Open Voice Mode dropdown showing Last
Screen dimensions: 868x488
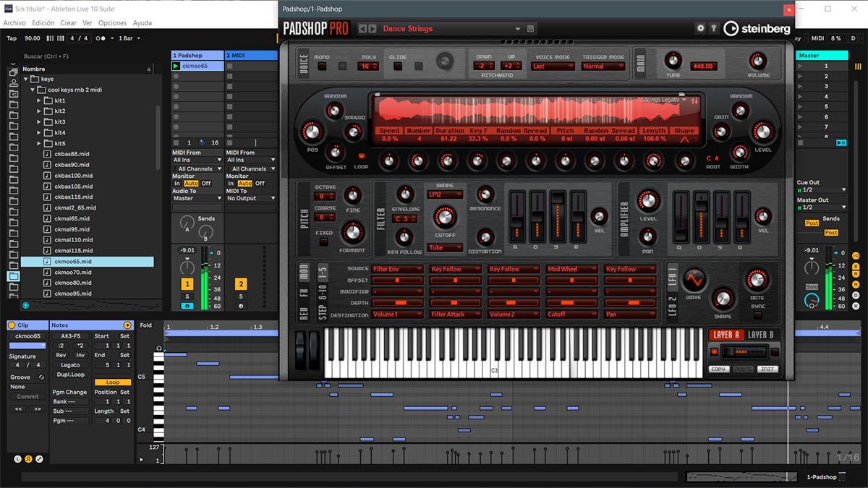pyautogui.click(x=553, y=67)
